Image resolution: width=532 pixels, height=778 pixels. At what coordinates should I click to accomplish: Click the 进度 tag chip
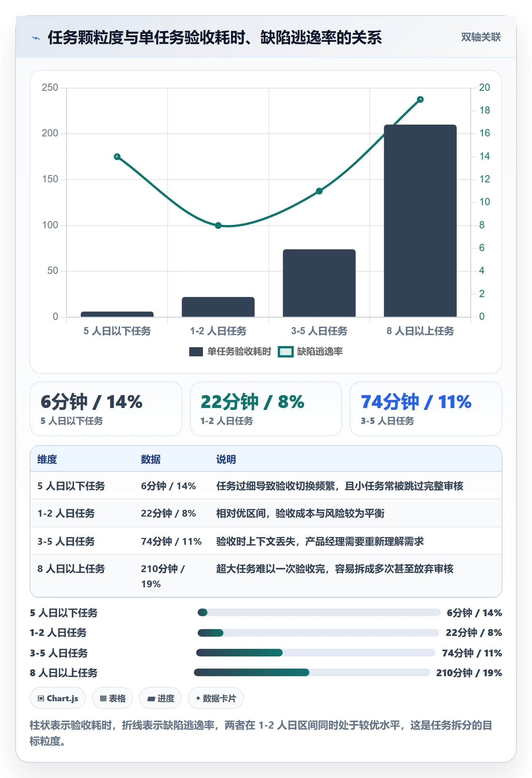(x=160, y=698)
